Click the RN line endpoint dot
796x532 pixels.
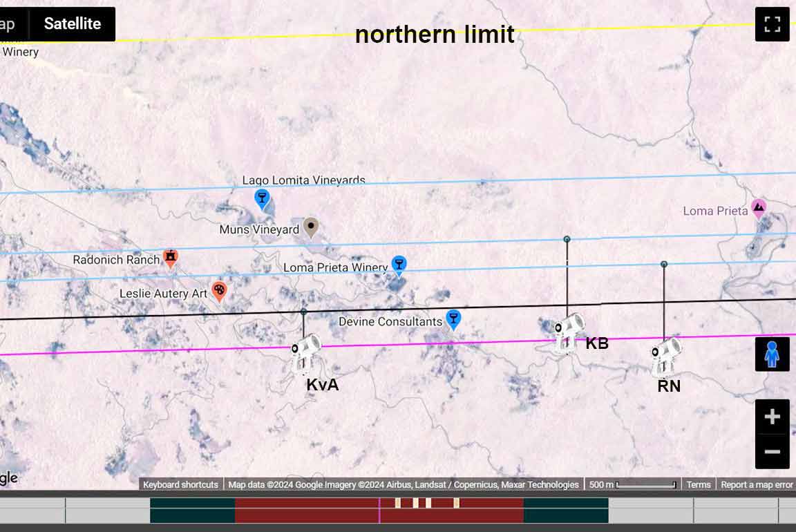pyautogui.click(x=664, y=265)
